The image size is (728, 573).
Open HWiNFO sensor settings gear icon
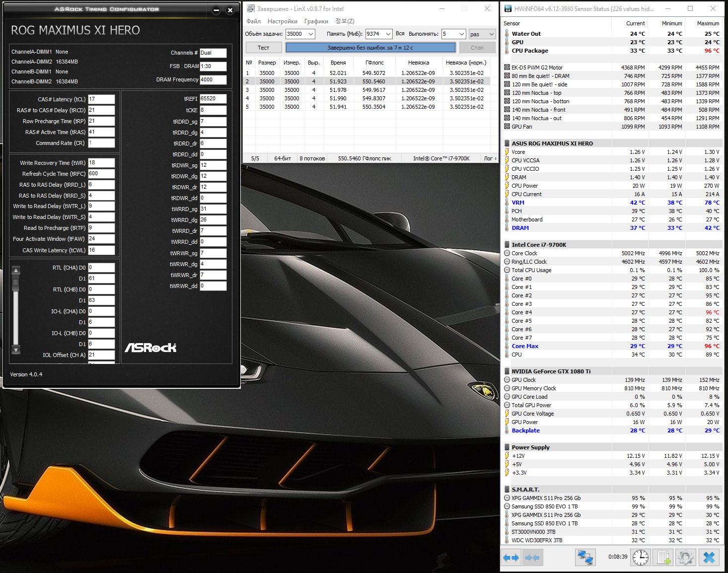pos(685,558)
